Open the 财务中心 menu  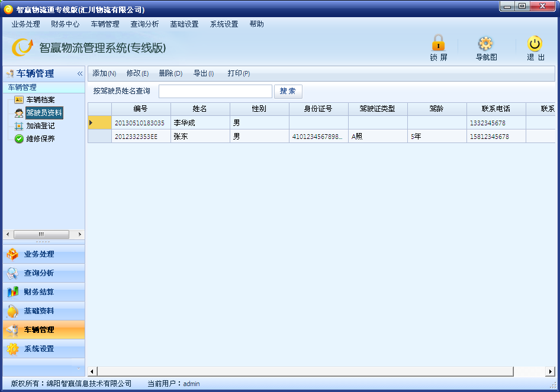pyautogui.click(x=65, y=24)
